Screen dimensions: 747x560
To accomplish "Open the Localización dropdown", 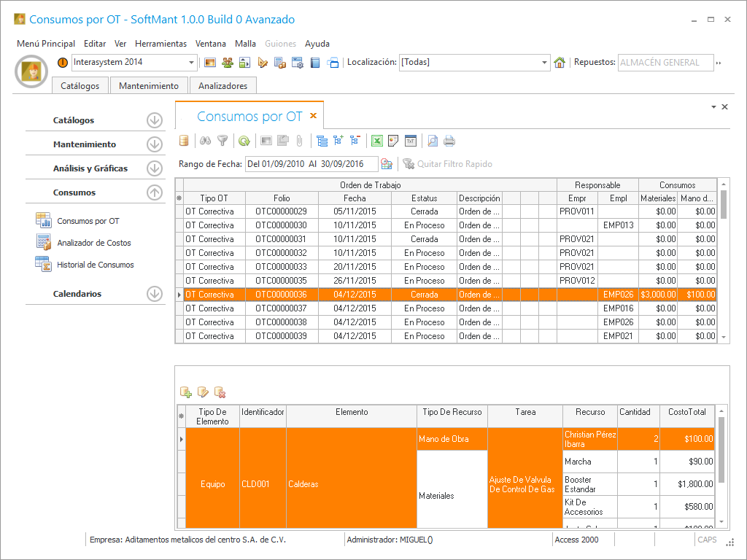I will pos(544,63).
